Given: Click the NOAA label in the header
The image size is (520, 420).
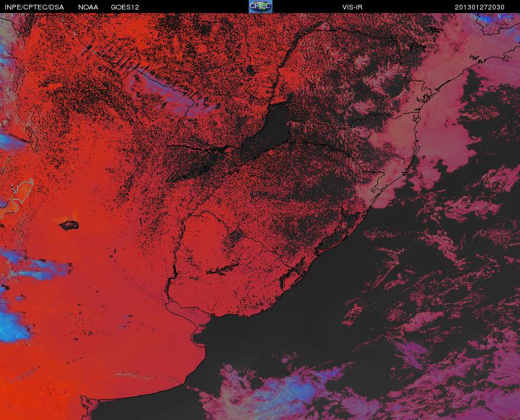Looking at the screenshot, I should click(88, 7).
